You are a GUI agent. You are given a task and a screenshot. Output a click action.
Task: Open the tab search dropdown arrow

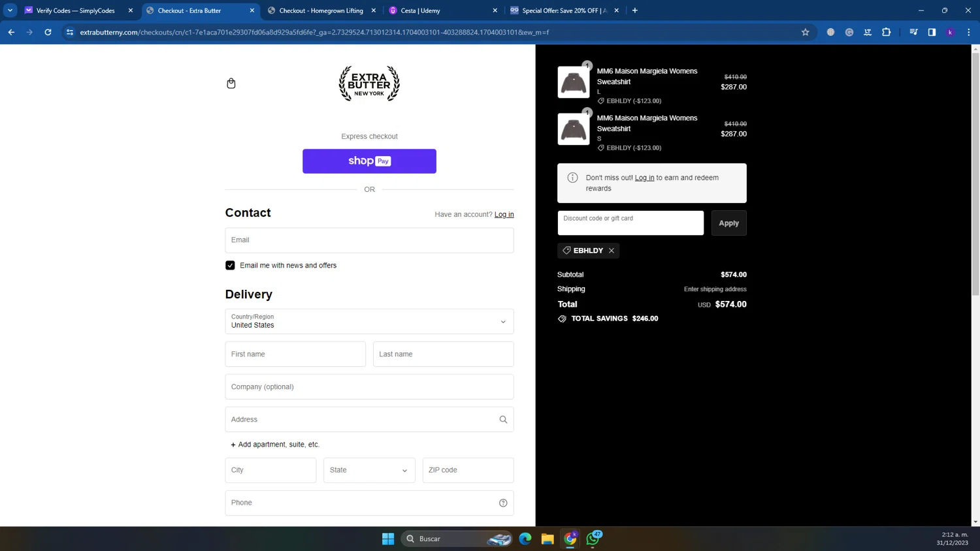[x=10, y=10]
